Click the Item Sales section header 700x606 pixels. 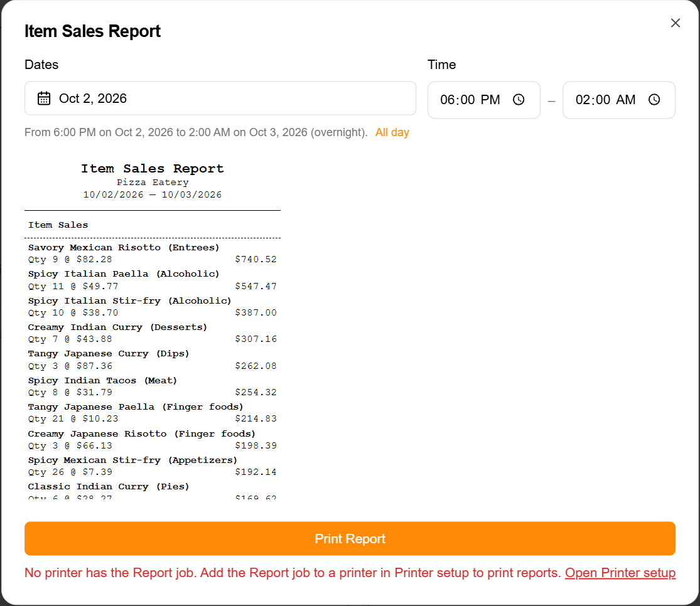(x=58, y=225)
